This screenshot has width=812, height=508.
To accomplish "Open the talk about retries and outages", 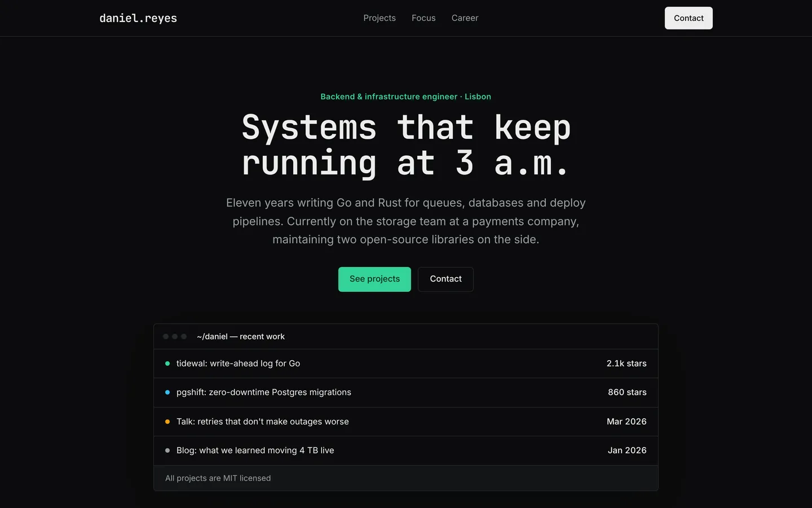I will click(x=406, y=422).
